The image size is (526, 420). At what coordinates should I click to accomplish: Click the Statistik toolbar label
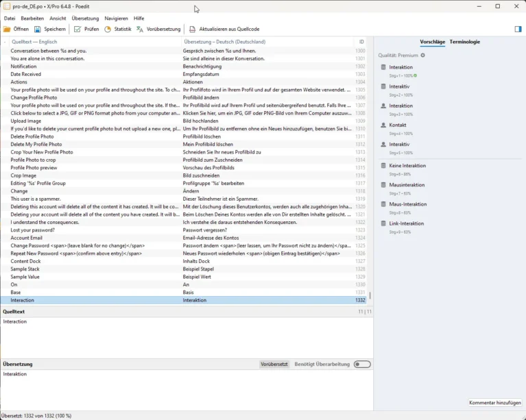click(x=123, y=29)
